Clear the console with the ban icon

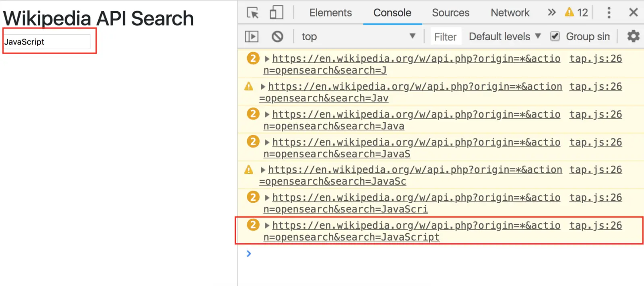click(277, 37)
